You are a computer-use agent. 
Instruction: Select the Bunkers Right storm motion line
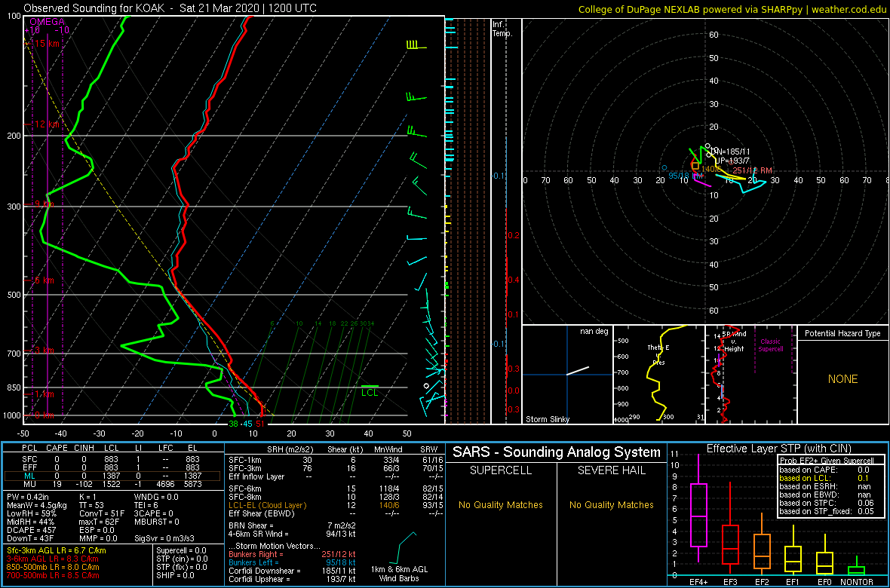[292, 554]
